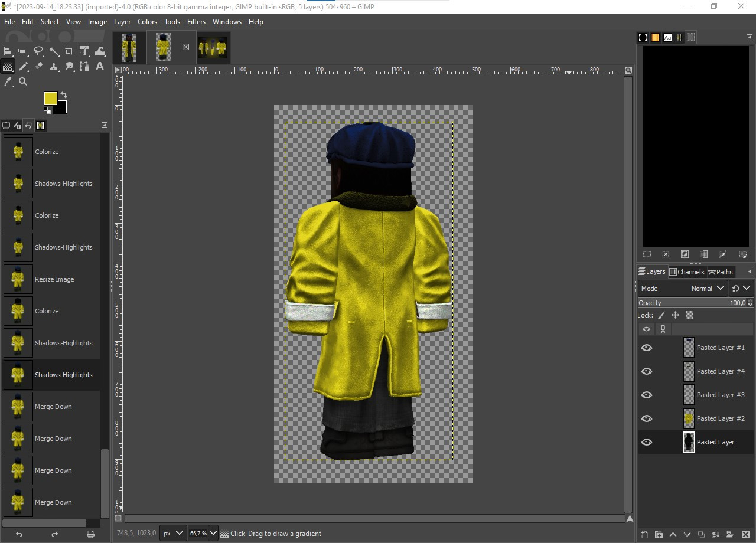Switch to the Channels tab
The image size is (756, 543).
[687, 272]
